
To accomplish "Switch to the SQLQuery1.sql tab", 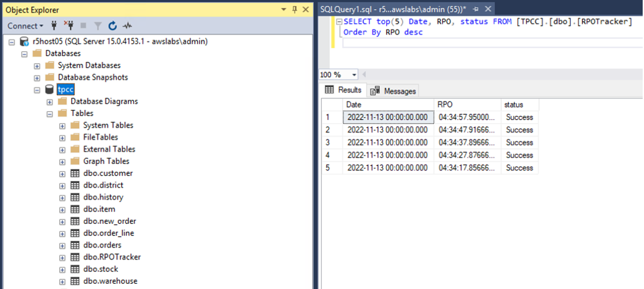I will click(x=393, y=9).
